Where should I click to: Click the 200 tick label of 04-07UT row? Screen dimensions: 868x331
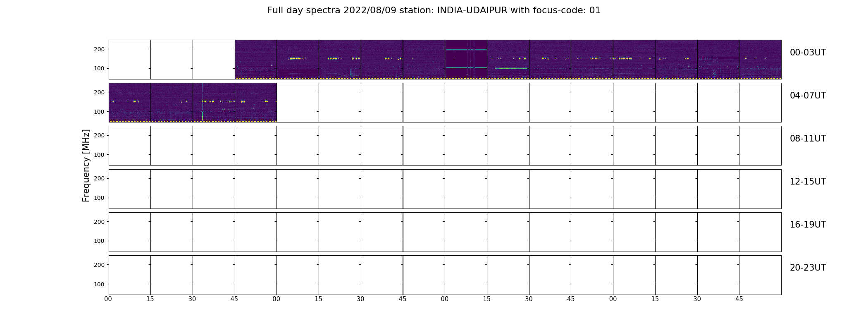(99, 92)
